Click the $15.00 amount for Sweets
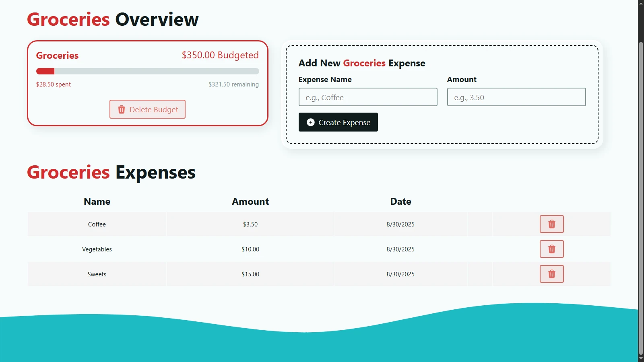 [x=250, y=274]
